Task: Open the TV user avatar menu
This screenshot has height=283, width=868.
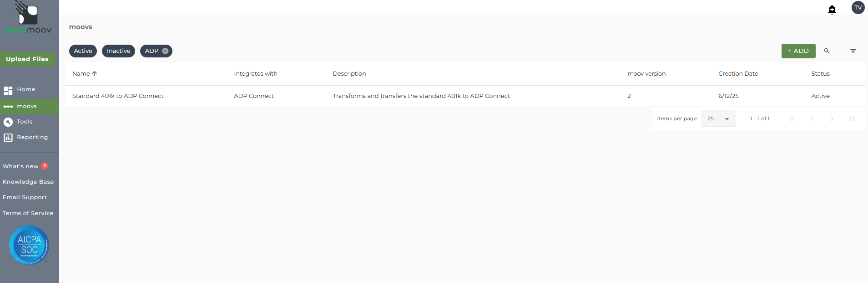Action: (x=858, y=8)
